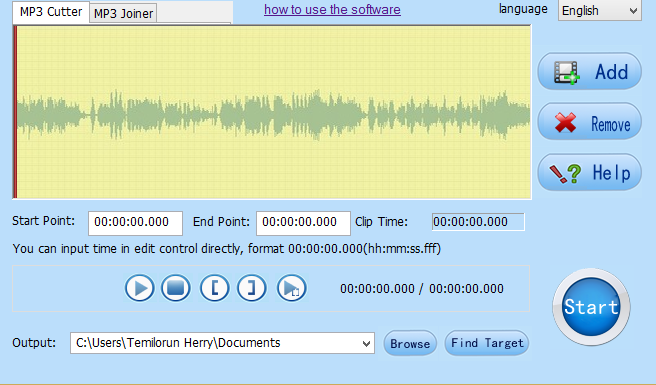
Task: Click the 'language' label
Action: 523,9
